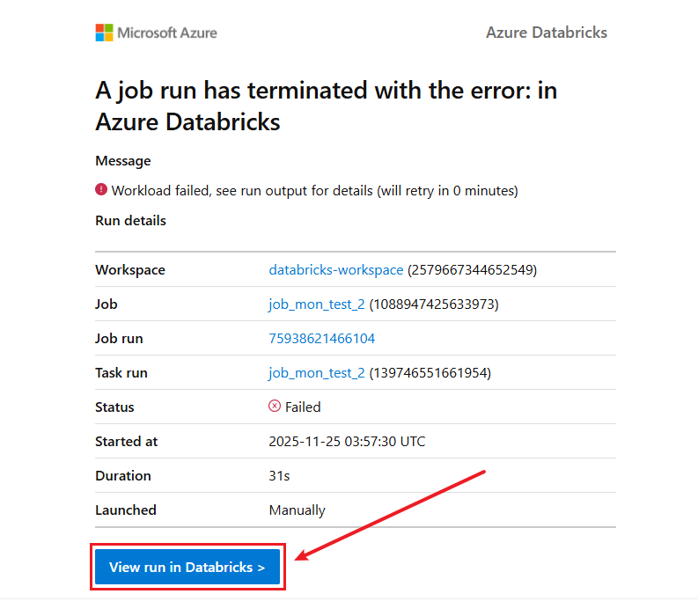Open job_mon_test_2 link in the Job row
The width and height of the screenshot is (698, 616).
316,304
